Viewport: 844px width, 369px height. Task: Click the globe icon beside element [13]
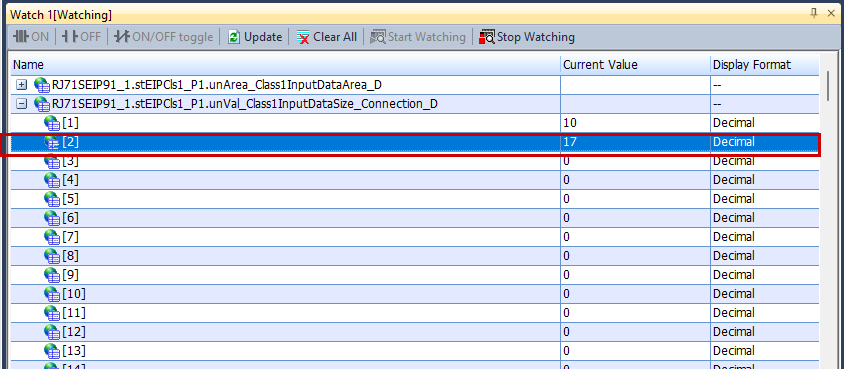[x=52, y=351]
